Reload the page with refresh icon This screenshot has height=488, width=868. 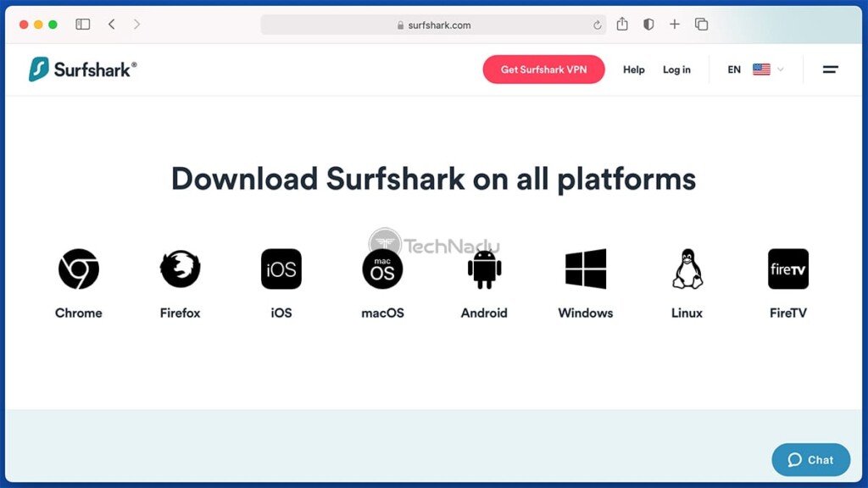click(x=597, y=25)
